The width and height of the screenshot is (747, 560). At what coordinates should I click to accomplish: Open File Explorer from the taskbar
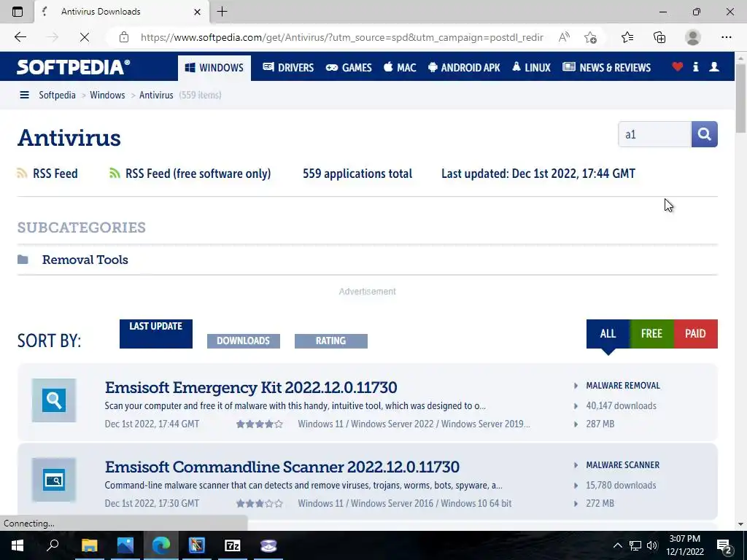(x=89, y=545)
